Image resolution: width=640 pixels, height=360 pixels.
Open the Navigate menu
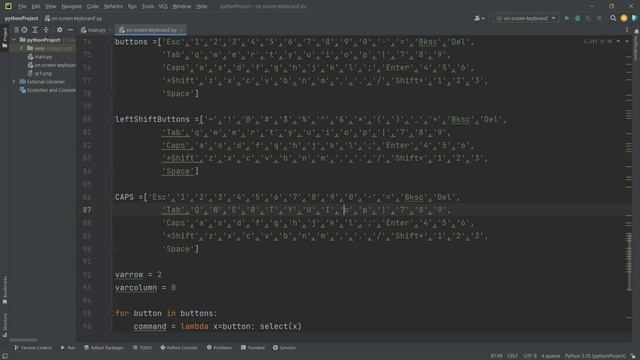[x=71, y=6]
